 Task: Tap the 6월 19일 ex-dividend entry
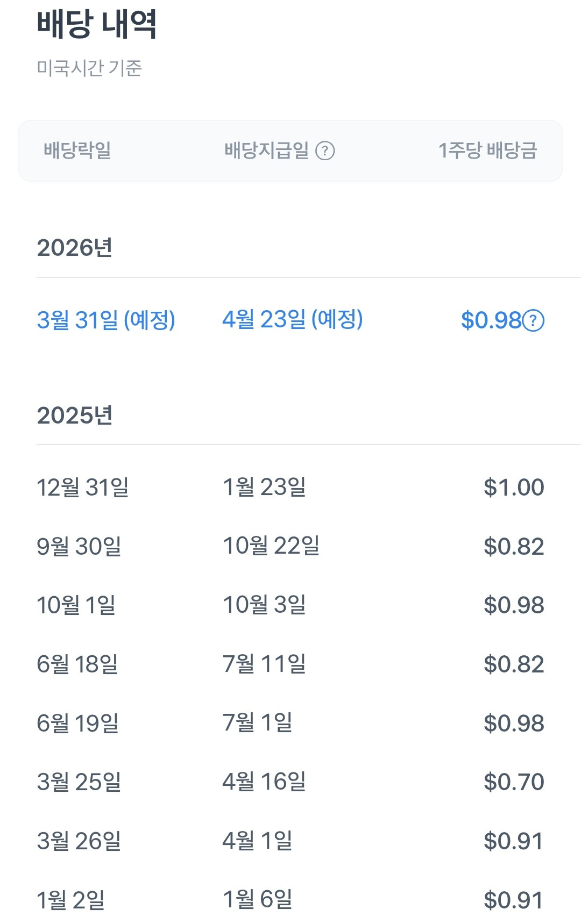point(78,724)
